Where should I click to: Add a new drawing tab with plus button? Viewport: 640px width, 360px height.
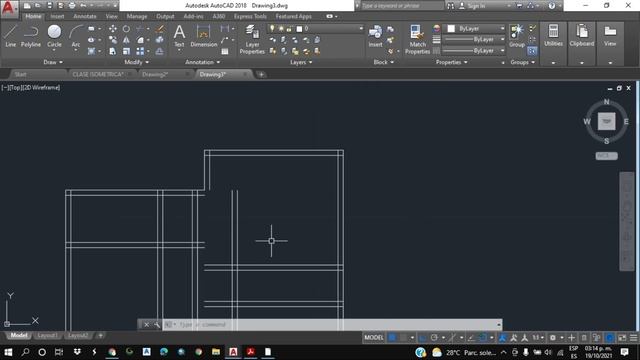click(261, 74)
